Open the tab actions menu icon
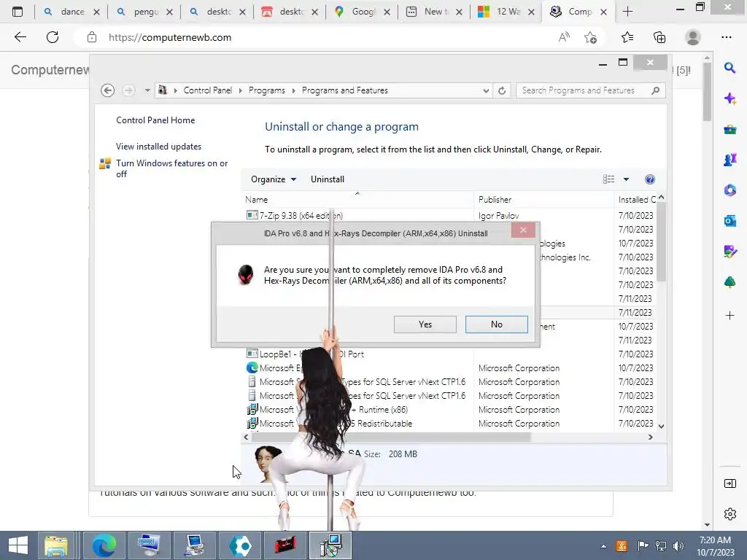This screenshot has width=747, height=560. point(18,12)
